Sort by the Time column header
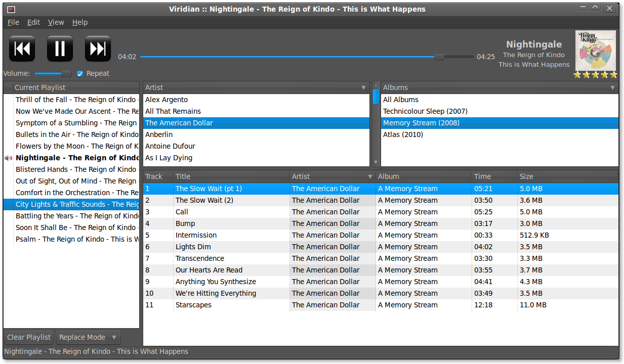 494,176
